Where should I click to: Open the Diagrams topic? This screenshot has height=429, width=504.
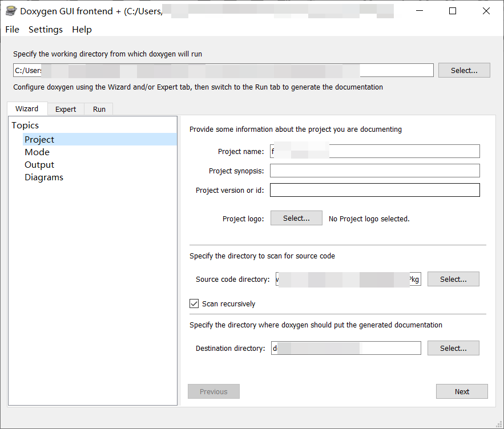[x=44, y=177]
